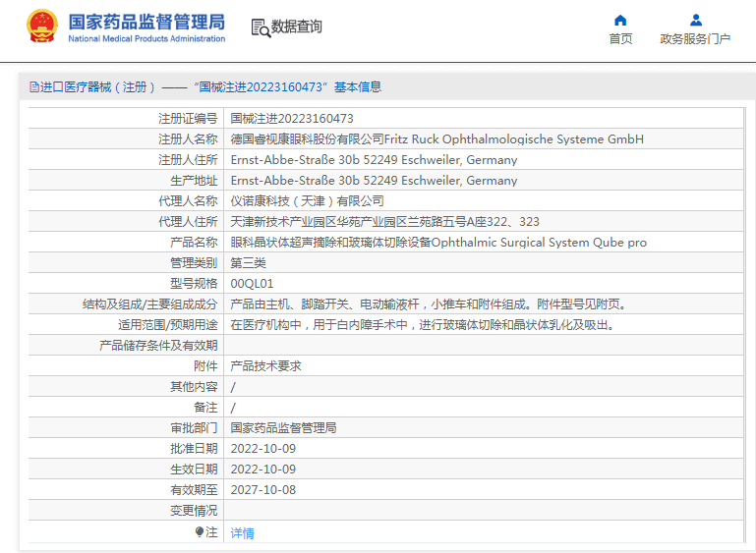Select registration number 国械注进20223160473 cell

point(292,119)
